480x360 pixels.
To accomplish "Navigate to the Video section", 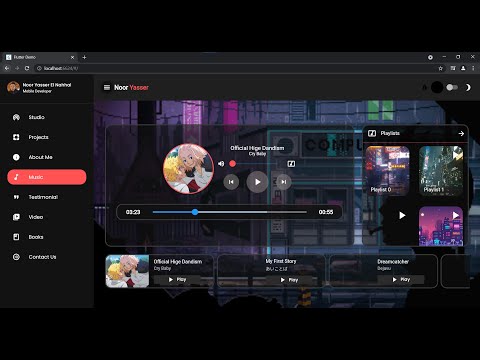I will 47,217.
